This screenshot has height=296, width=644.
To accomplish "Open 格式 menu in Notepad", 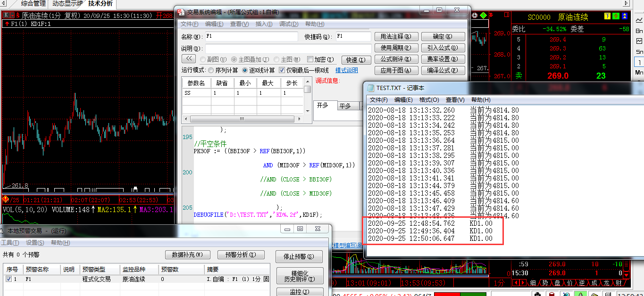I will point(429,100).
